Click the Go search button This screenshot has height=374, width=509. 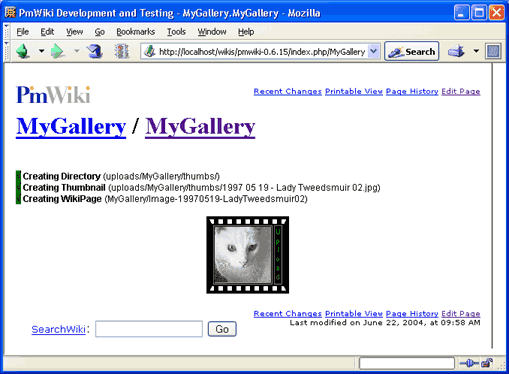(x=222, y=329)
